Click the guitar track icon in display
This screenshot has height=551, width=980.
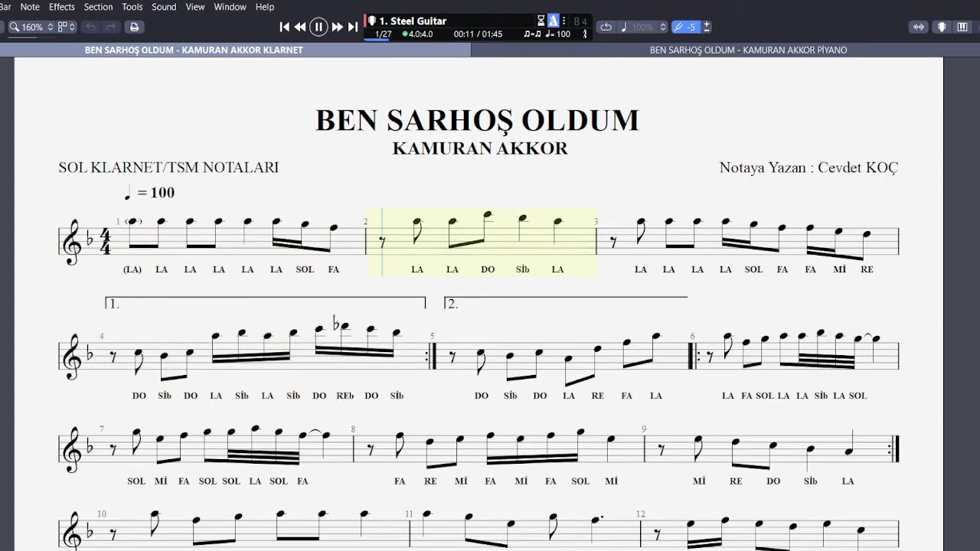[372, 21]
